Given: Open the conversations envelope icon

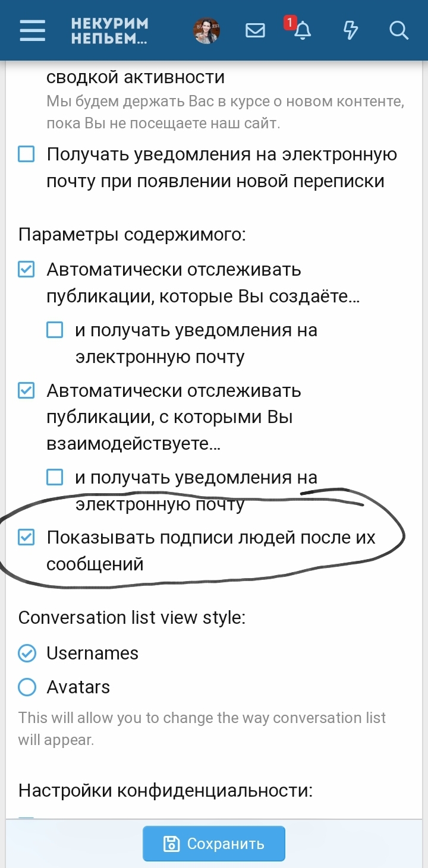Looking at the screenshot, I should click(255, 30).
